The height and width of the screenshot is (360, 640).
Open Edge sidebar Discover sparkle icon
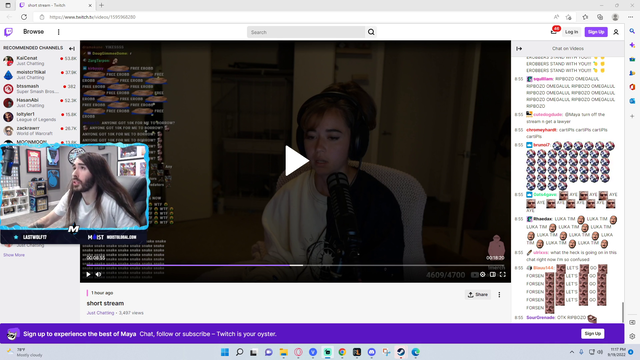pos(632,45)
